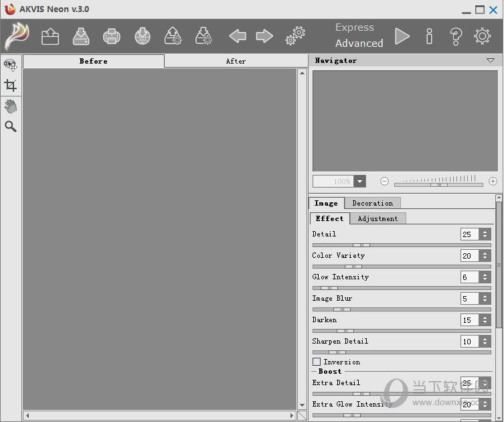The height and width of the screenshot is (422, 504).
Task: Select the Crop tool
Action: click(10, 85)
